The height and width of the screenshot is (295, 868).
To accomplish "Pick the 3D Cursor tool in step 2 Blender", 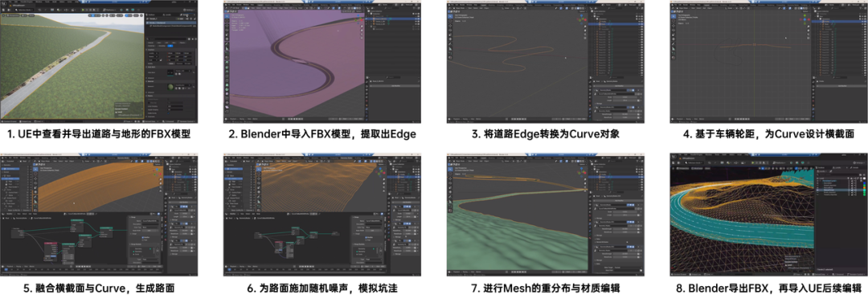I will (227, 21).
